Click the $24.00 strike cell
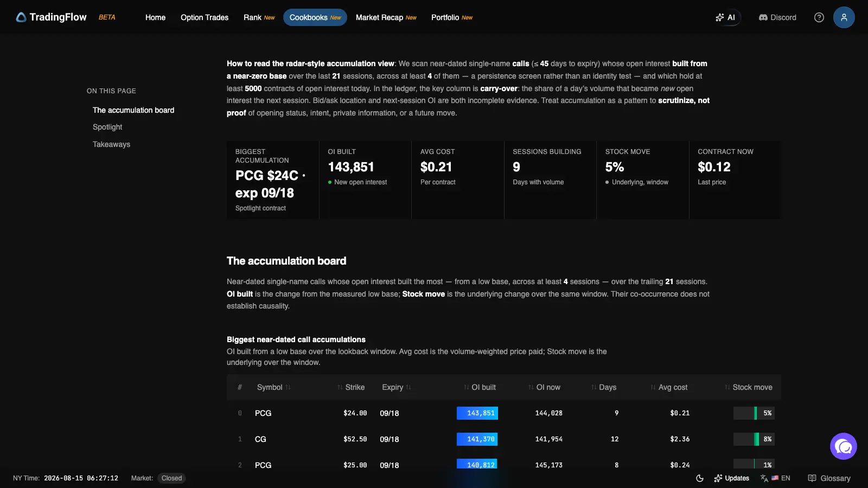The height and width of the screenshot is (488, 868). point(355,413)
